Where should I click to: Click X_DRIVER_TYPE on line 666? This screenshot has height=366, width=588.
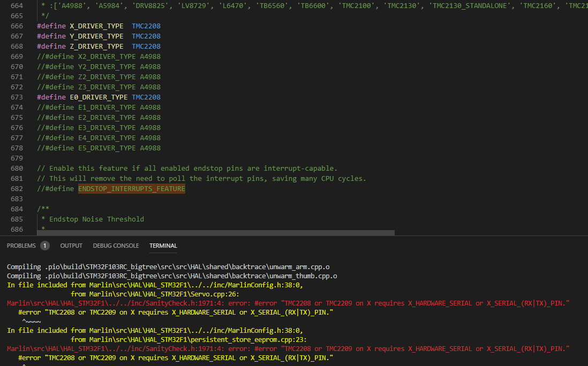pos(96,26)
